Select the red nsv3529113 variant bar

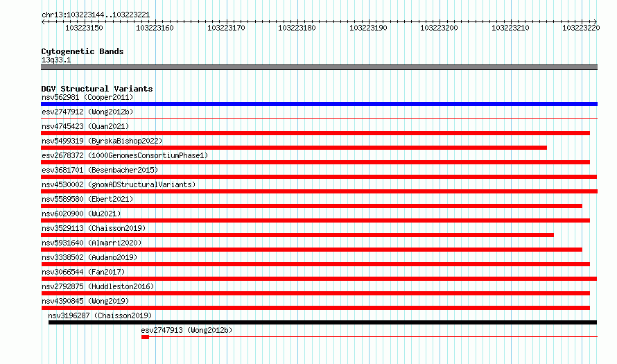pos(297,235)
